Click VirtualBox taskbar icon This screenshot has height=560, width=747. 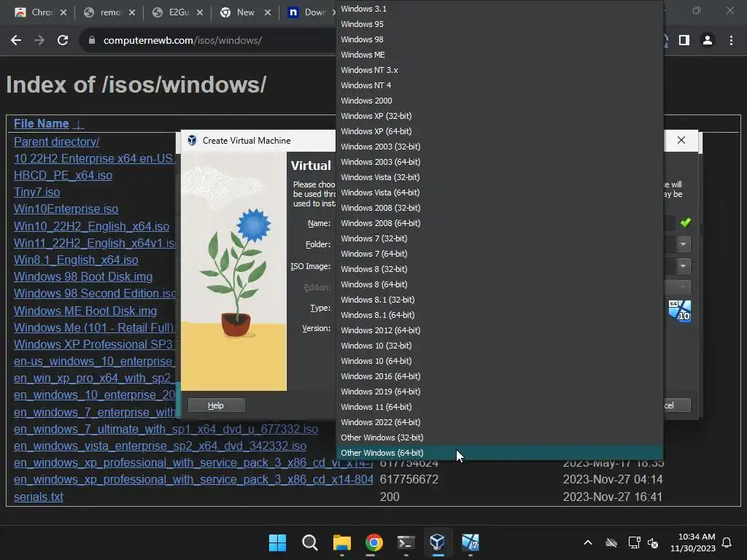pyautogui.click(x=438, y=542)
